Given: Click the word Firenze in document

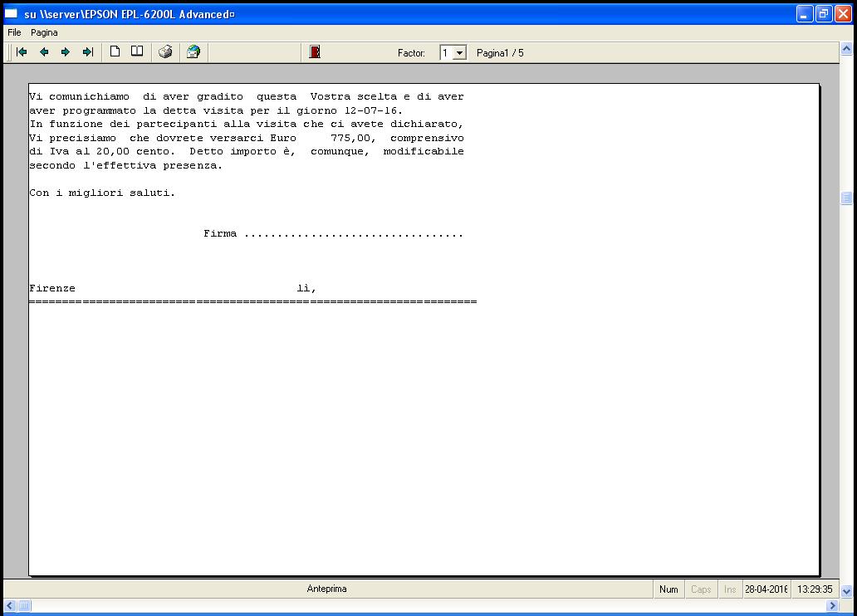Looking at the screenshot, I should pyautogui.click(x=52, y=288).
